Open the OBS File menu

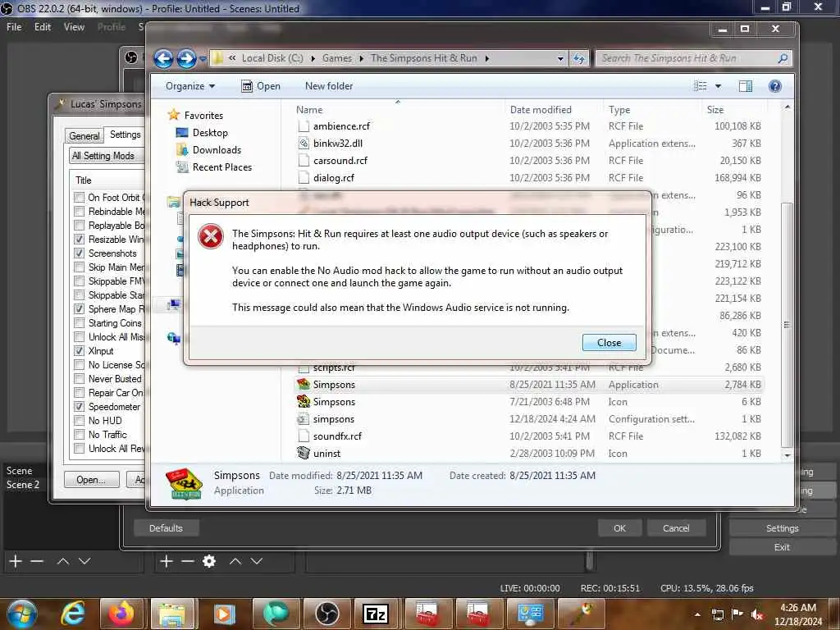(x=14, y=27)
